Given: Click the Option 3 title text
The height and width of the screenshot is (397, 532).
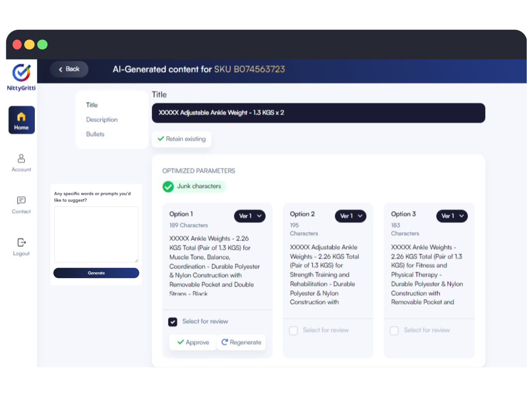Looking at the screenshot, I should coord(427,274).
